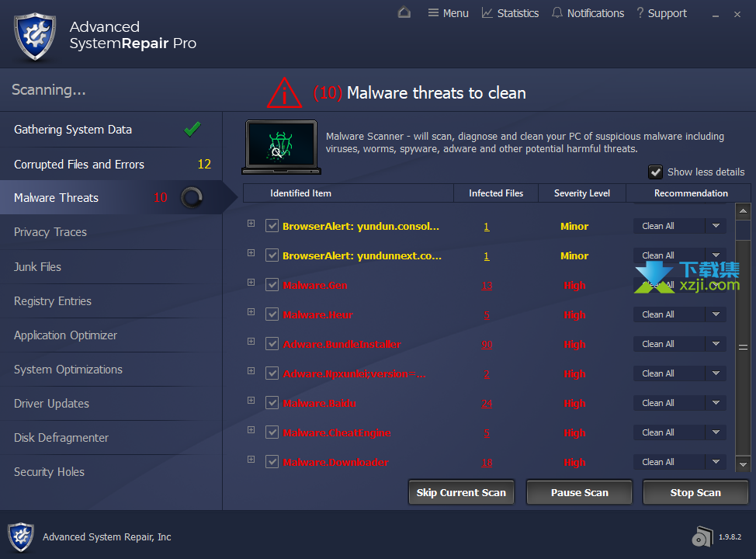
Task: Uncheck the BrowserAlert: yundunnext.co... item
Action: pos(272,255)
